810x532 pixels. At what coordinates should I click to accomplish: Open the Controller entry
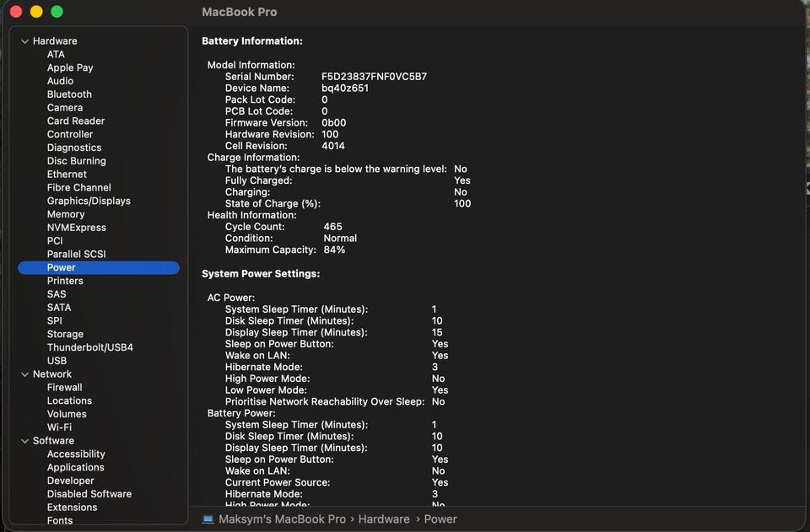[x=70, y=134]
